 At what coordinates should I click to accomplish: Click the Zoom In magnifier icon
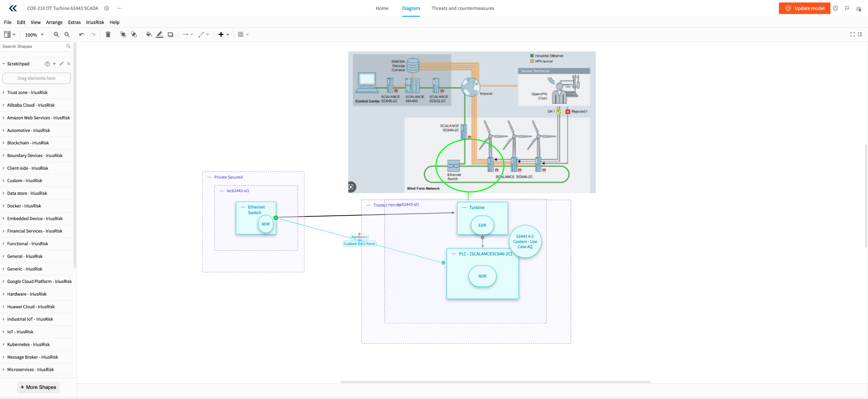click(56, 35)
